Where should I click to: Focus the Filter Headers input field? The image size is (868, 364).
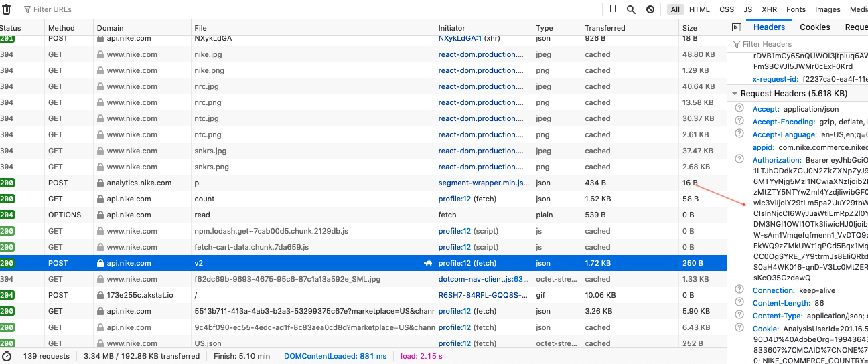800,44
